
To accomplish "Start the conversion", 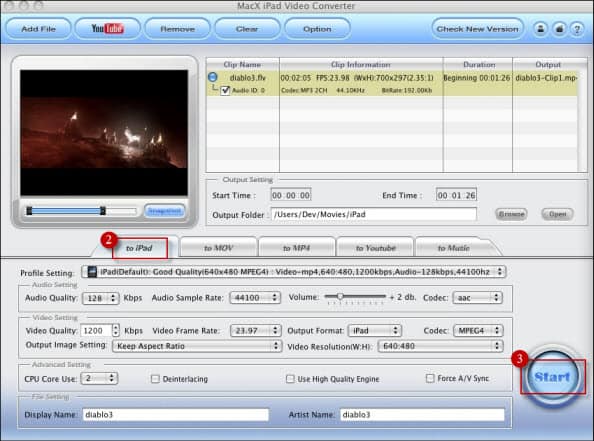I will click(x=552, y=377).
